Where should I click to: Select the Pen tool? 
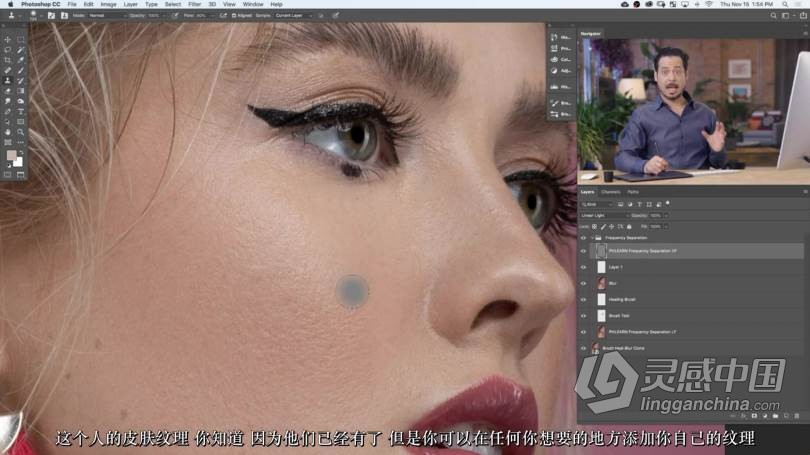pyautogui.click(x=8, y=112)
